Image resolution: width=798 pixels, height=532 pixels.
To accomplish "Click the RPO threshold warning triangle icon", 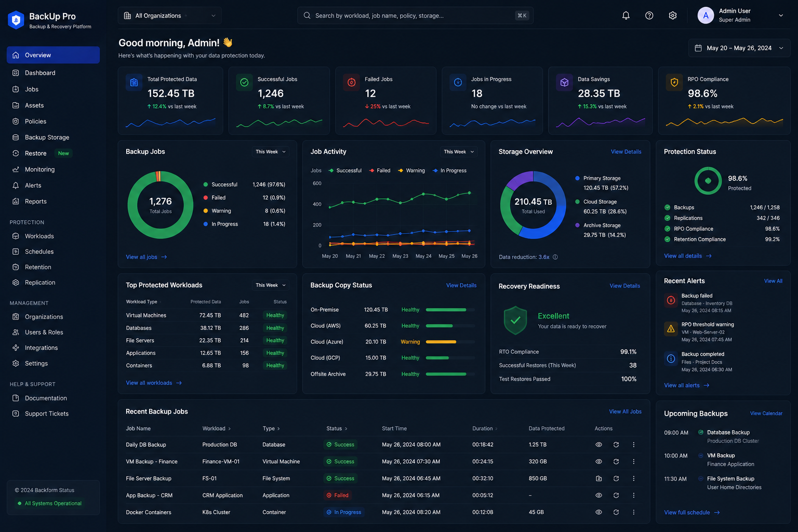I will click(671, 329).
